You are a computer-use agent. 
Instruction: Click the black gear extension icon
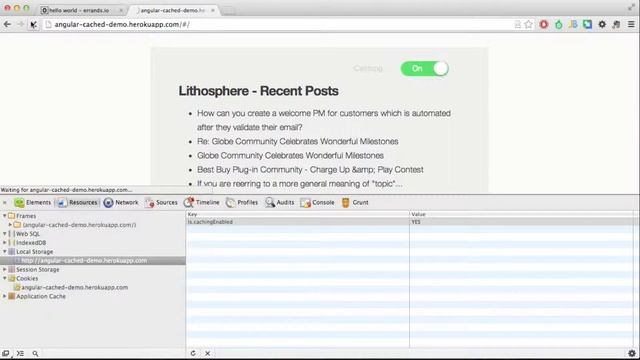pos(602,24)
